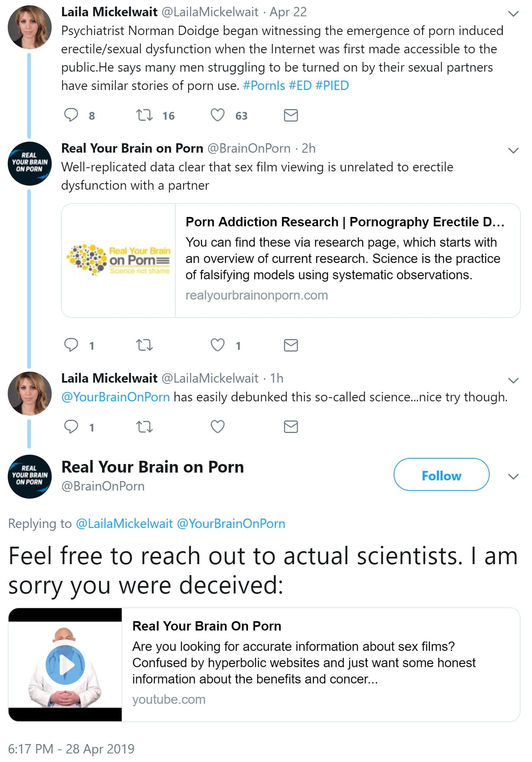Message the 'Well-replicated data' tweet
Image resolution: width=532 pixels, height=762 pixels.
(291, 346)
